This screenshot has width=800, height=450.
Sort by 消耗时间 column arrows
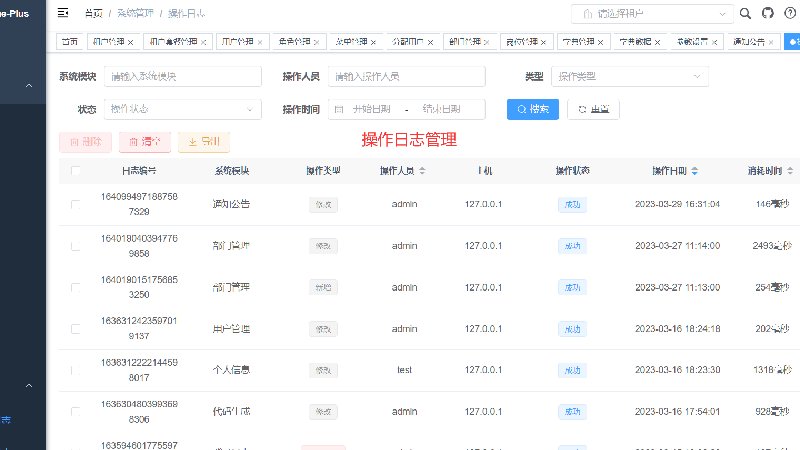coord(790,171)
